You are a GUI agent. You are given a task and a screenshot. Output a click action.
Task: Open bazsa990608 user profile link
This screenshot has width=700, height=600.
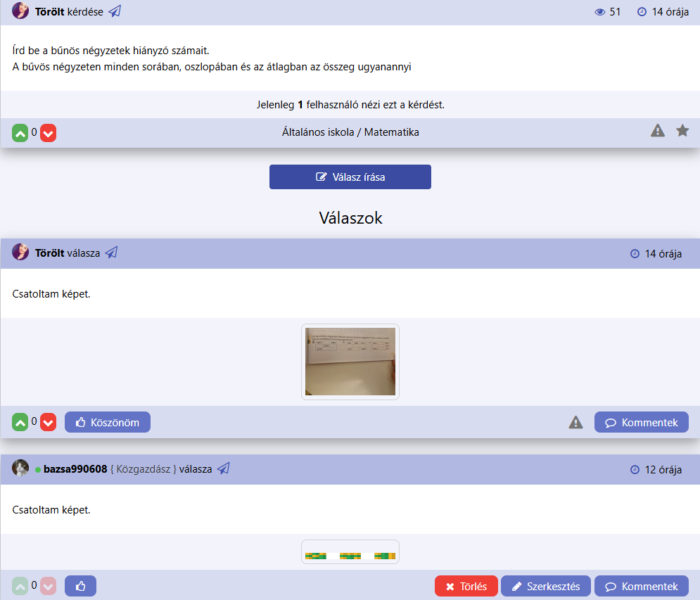click(75, 469)
